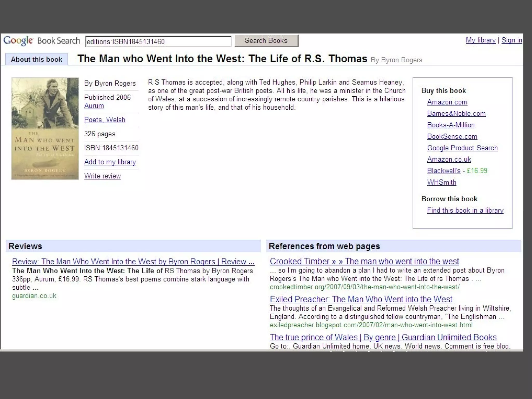Click the Blackwell's bookseller link
Image resolution: width=532 pixels, height=399 pixels.
pos(444,171)
